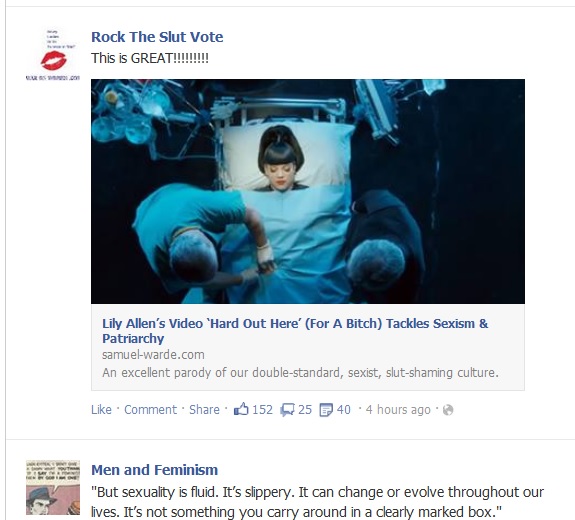Comment on the Lily Allen video post

150,409
